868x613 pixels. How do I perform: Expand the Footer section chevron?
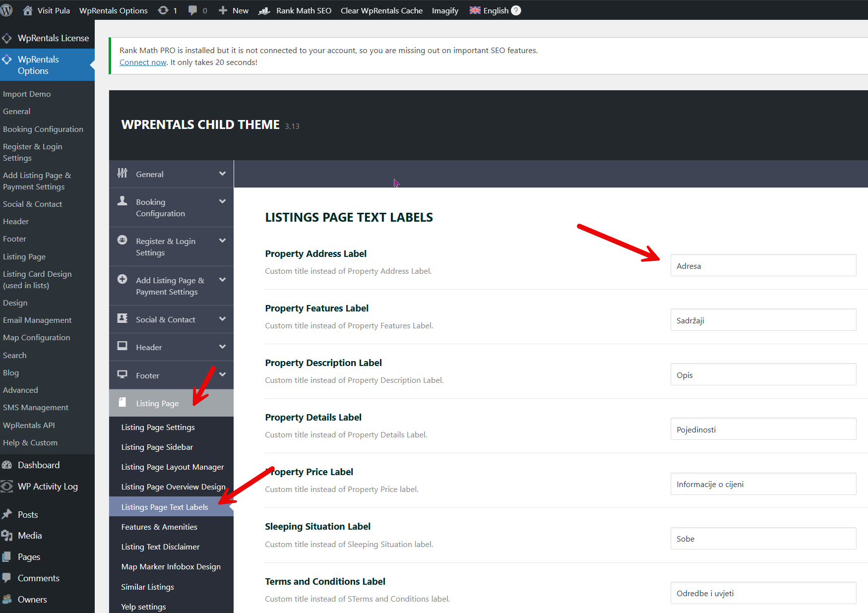pos(222,375)
